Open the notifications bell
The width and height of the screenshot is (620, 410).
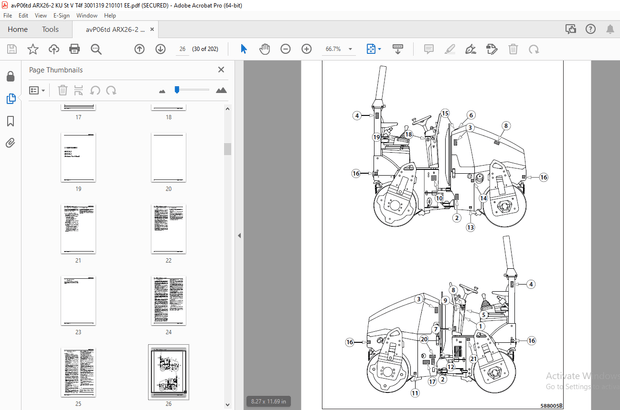(610, 29)
